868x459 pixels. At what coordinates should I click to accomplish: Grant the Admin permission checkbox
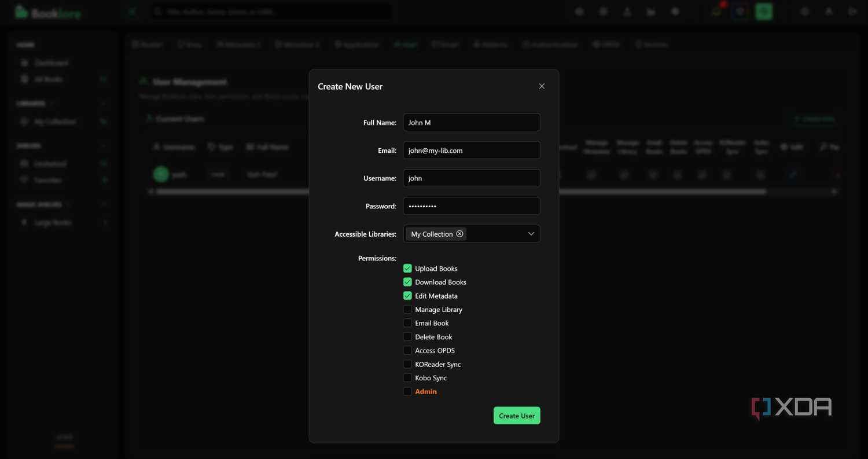coord(407,391)
